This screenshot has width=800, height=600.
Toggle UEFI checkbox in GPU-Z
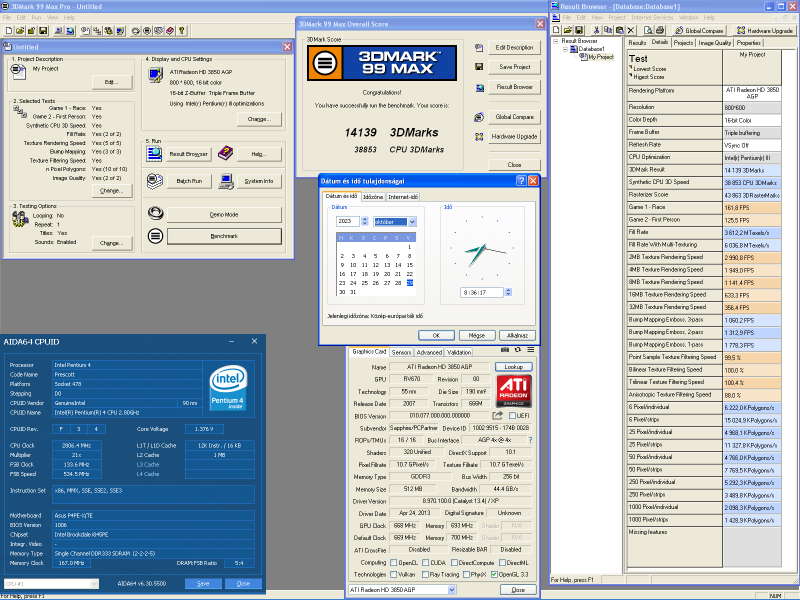(512, 415)
